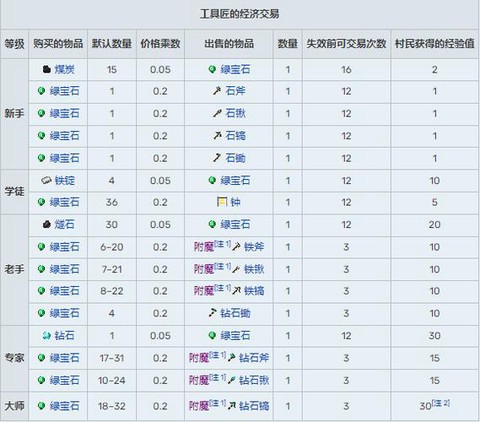Image resolution: width=480 pixels, height=422 pixels.
Task: Open the 铁锹 item link
Action: (x=254, y=269)
